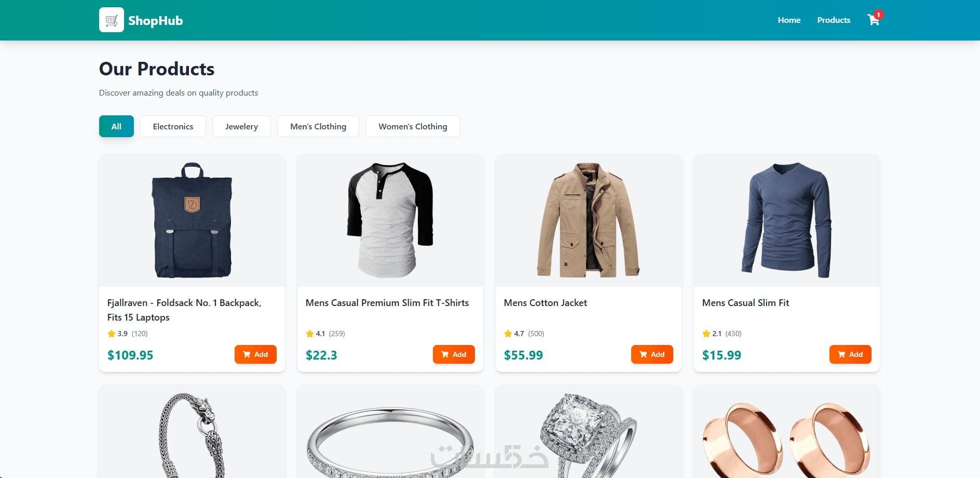The height and width of the screenshot is (478, 980).
Task: View the dragon chain bracelet image
Action: (192, 432)
